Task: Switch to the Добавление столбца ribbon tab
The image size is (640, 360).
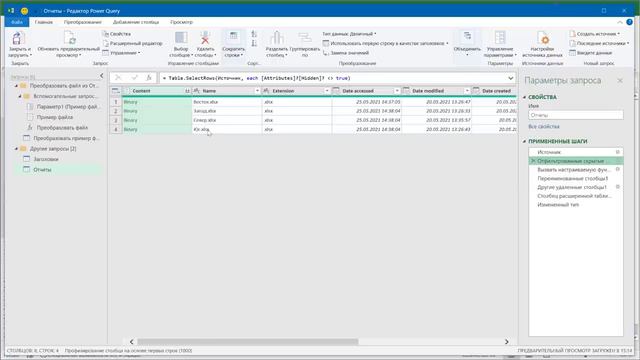Action: click(136, 22)
